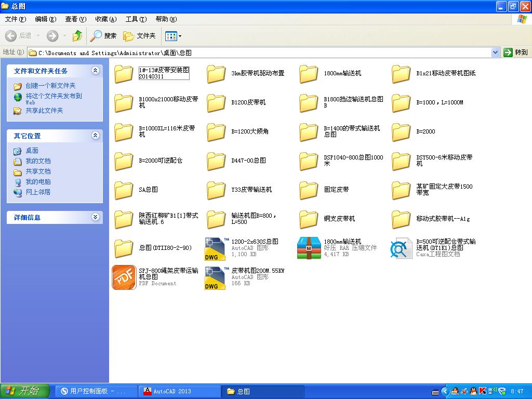The width and height of the screenshot is (532, 399).
Task: Click 共享此文件夹 link
Action: tap(44, 110)
